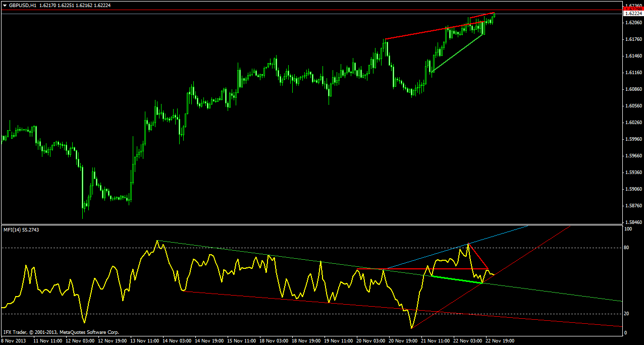Click the IFX Trader MetaQuotes copyright text
Image resolution: width=644 pixels, height=345 pixels.
pos(61,332)
